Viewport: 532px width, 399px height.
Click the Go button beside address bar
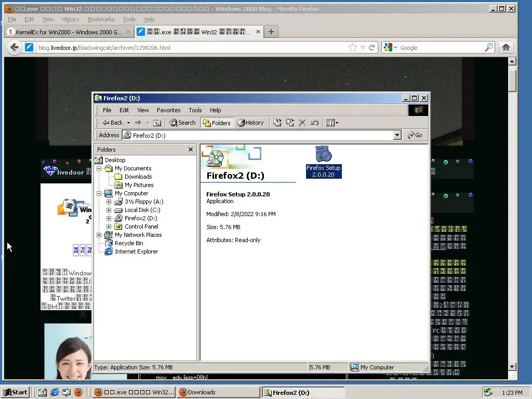(415, 136)
